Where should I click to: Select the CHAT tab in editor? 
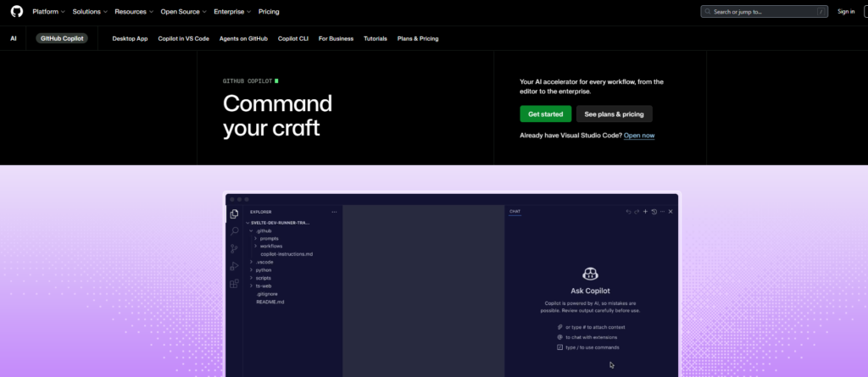515,212
